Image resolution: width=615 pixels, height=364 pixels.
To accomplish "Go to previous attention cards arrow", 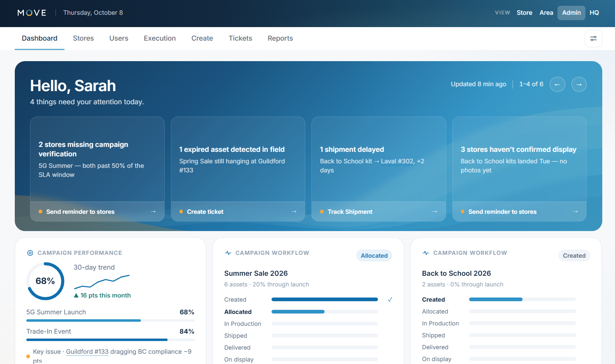I will (x=557, y=85).
